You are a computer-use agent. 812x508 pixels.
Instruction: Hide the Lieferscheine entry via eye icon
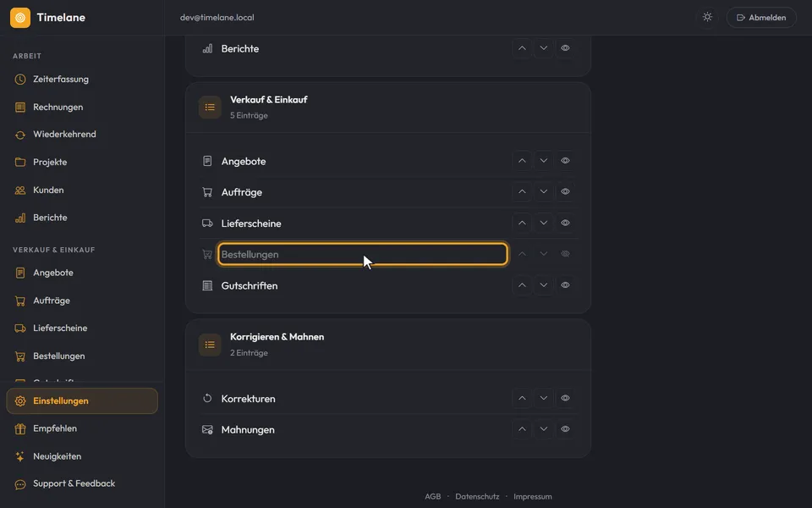pos(565,223)
